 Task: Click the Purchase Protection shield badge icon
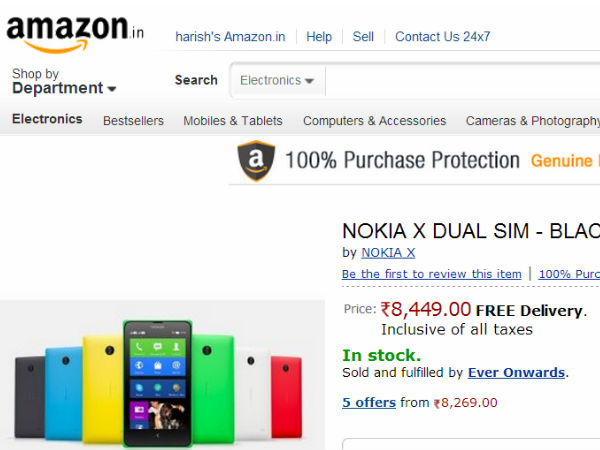tap(256, 160)
